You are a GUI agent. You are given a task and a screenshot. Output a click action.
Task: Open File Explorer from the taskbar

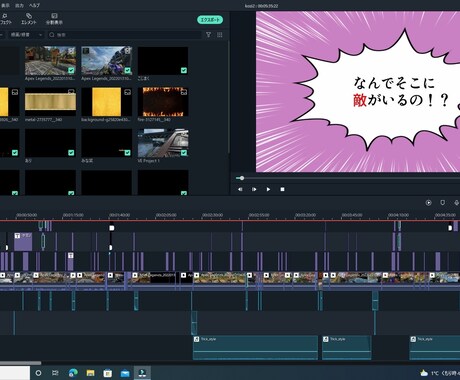90,373
